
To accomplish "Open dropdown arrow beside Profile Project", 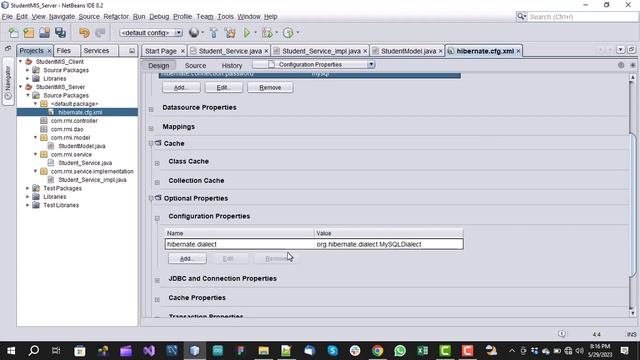I will tap(298, 33).
